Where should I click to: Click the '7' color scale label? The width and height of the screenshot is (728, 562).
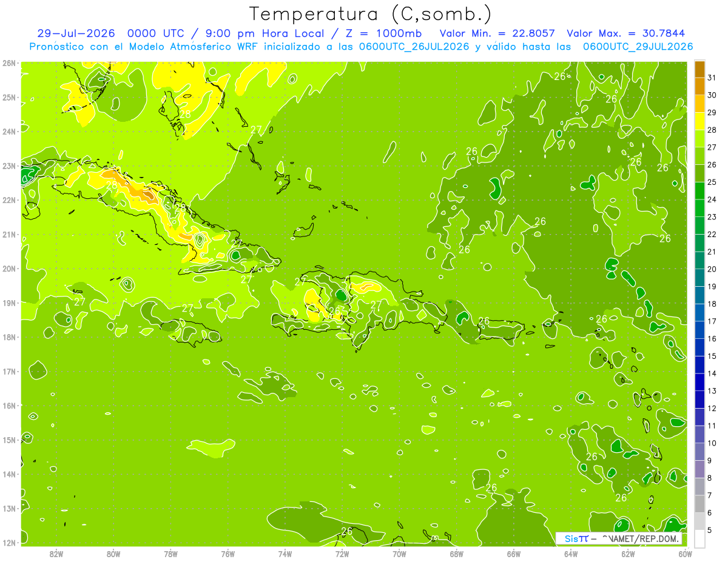tap(710, 495)
